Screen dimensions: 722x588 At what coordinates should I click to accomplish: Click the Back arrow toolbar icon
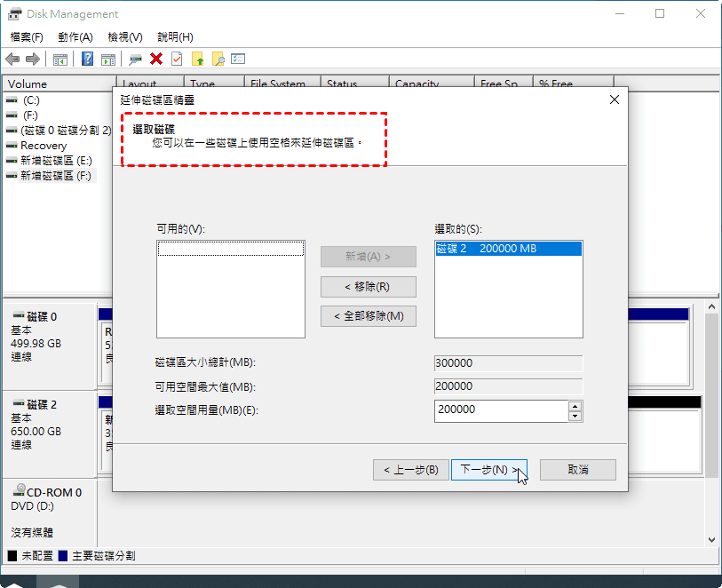(x=12, y=60)
